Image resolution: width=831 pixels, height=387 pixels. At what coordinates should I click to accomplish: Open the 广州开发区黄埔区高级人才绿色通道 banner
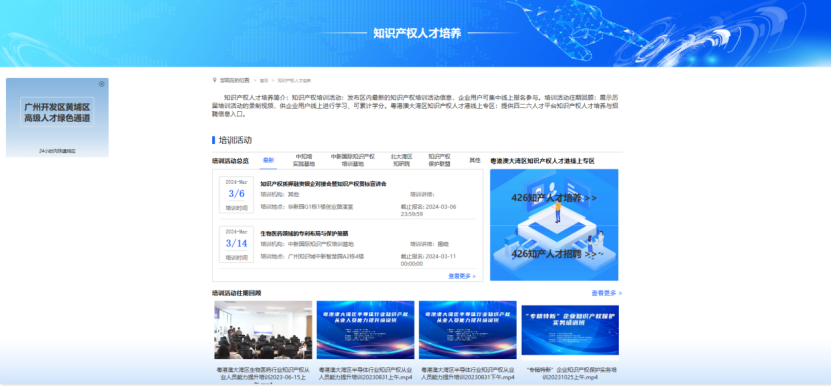(x=57, y=112)
